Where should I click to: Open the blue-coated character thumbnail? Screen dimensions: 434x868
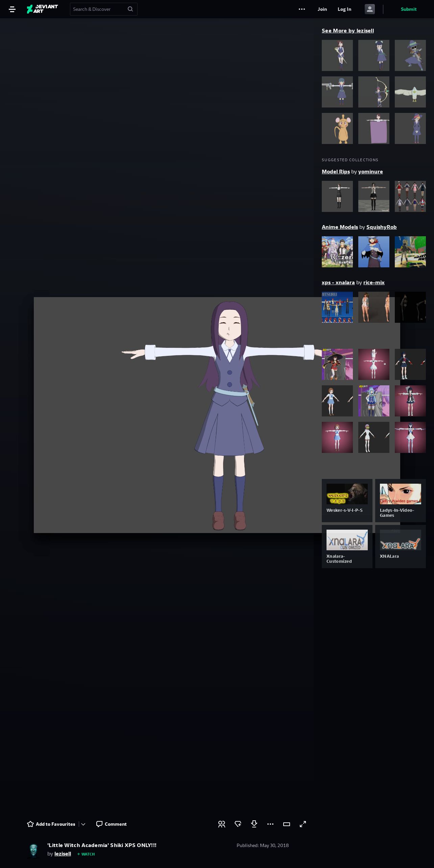(374, 252)
